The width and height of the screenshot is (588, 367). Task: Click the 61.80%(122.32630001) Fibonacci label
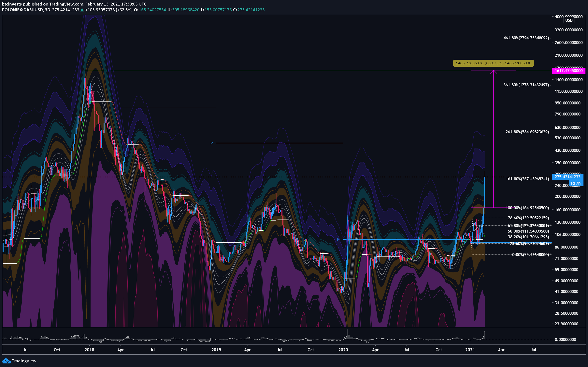[528, 226]
